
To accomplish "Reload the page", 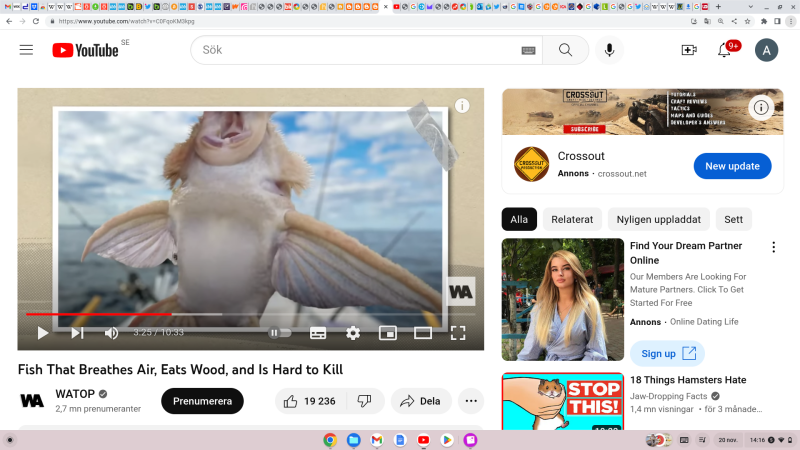I will coord(36,21).
